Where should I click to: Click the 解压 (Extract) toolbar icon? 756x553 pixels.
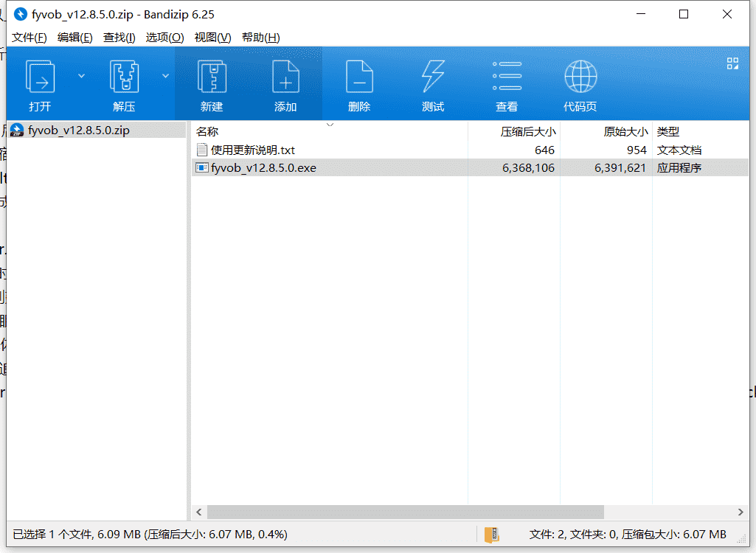(124, 77)
